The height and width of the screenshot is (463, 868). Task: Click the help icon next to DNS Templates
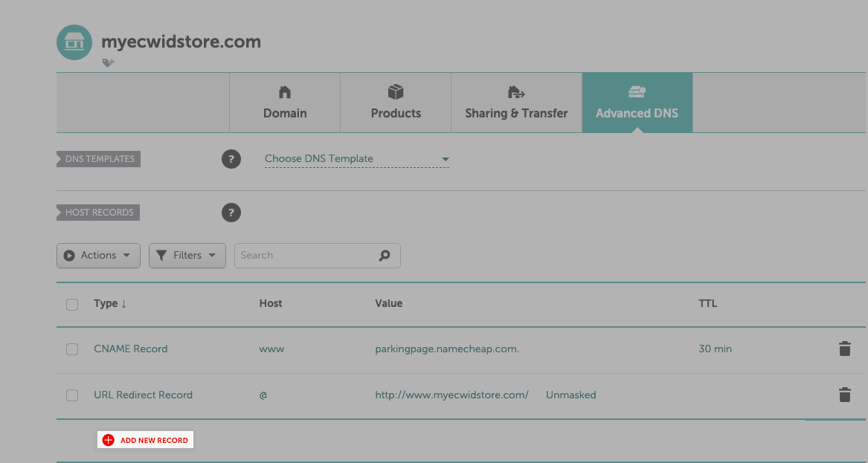(x=231, y=159)
